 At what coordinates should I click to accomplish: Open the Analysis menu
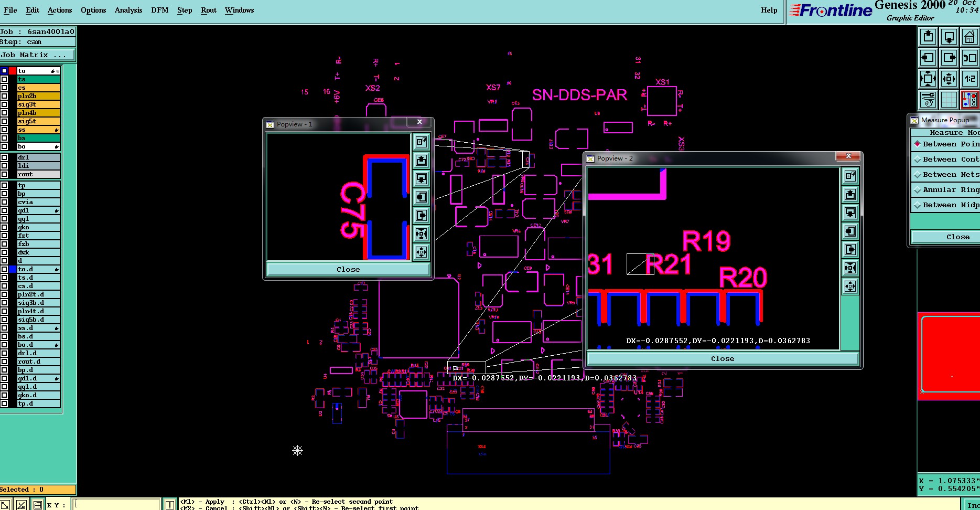click(128, 10)
